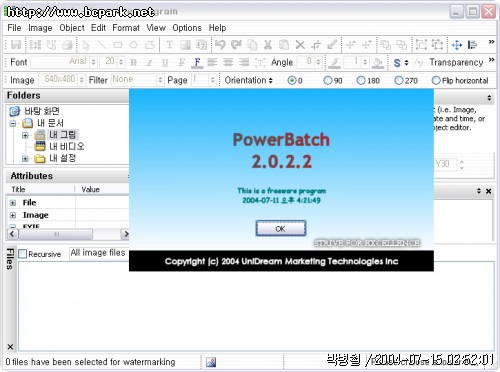Viewport: 500px width, 372px height.
Task: Select the 0 degree orientation radio
Action: click(292, 80)
